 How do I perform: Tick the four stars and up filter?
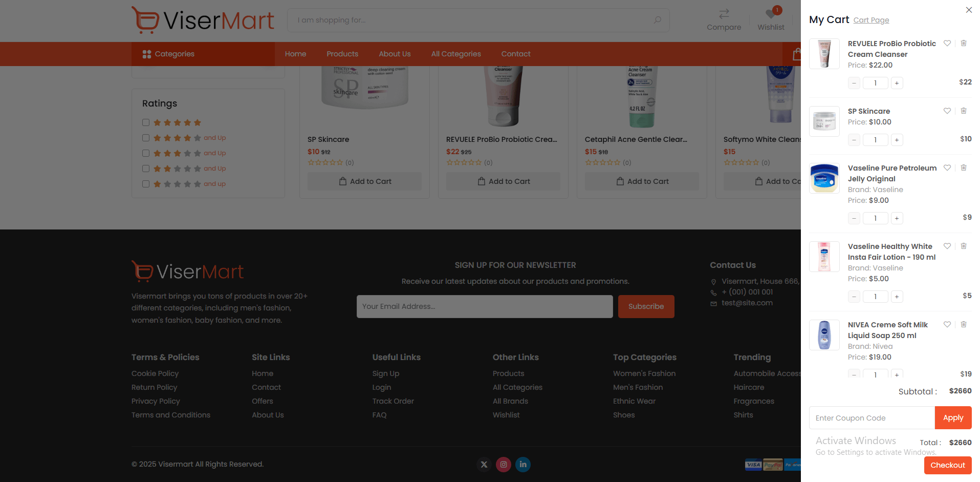146,138
